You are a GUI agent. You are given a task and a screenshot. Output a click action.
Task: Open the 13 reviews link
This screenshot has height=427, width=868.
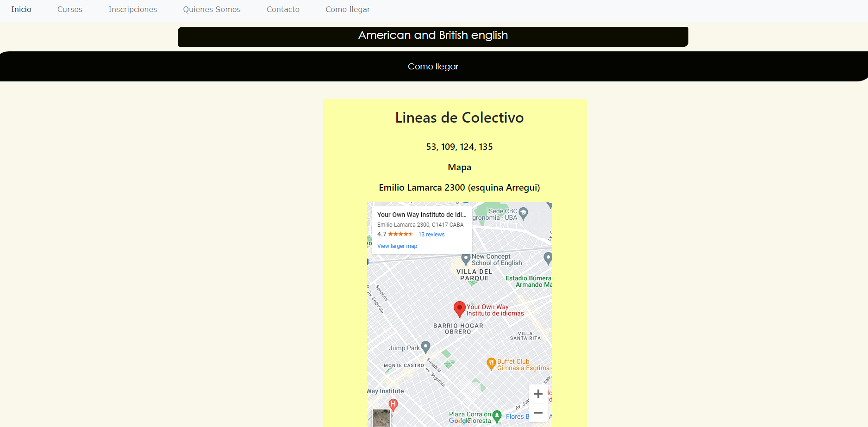tap(431, 235)
